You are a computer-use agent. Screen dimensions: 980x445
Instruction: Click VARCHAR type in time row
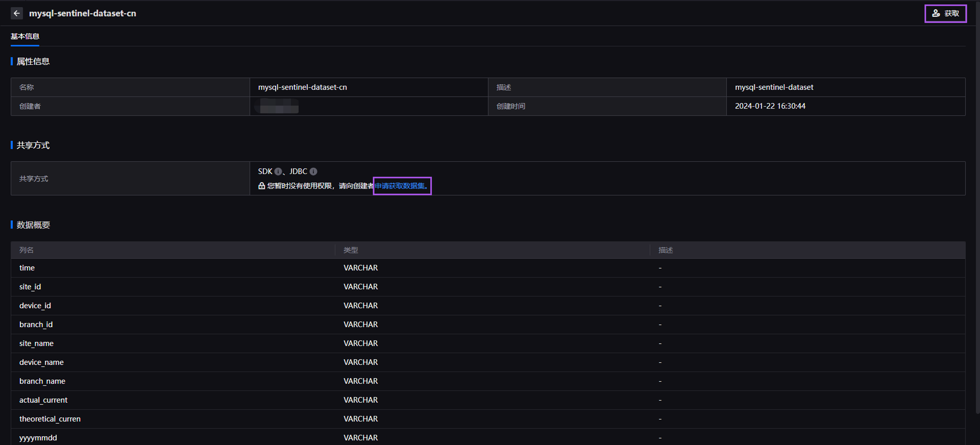[361, 268]
